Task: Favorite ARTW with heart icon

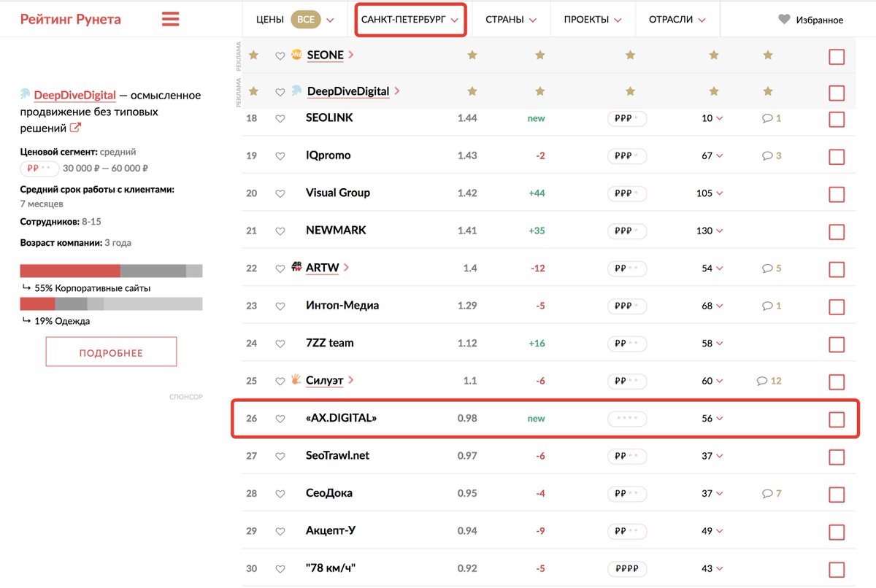Action: pos(280,268)
